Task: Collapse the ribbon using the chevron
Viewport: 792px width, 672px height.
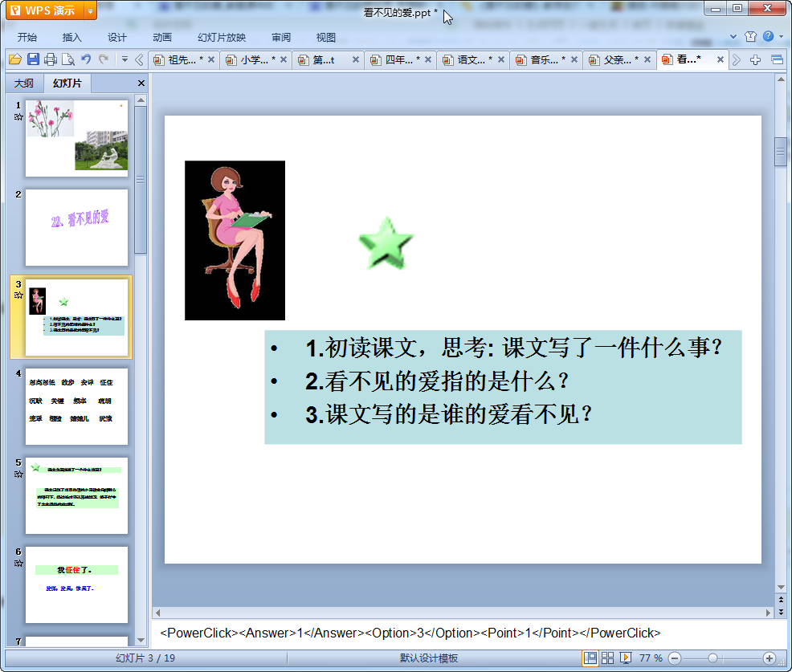Action: click(733, 36)
